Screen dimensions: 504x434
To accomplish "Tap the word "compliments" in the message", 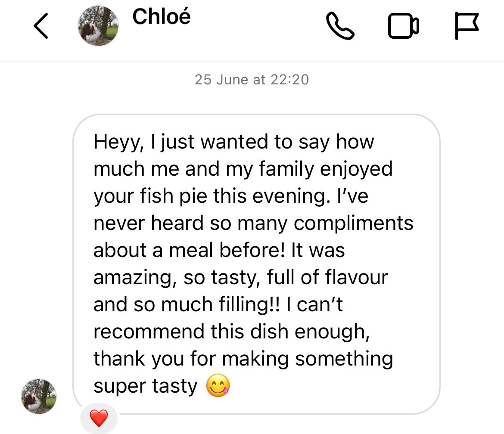I will tap(353, 223).
